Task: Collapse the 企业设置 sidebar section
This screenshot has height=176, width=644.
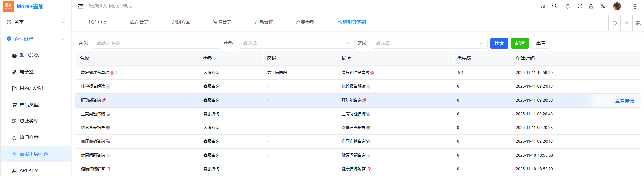Action: tap(36, 39)
